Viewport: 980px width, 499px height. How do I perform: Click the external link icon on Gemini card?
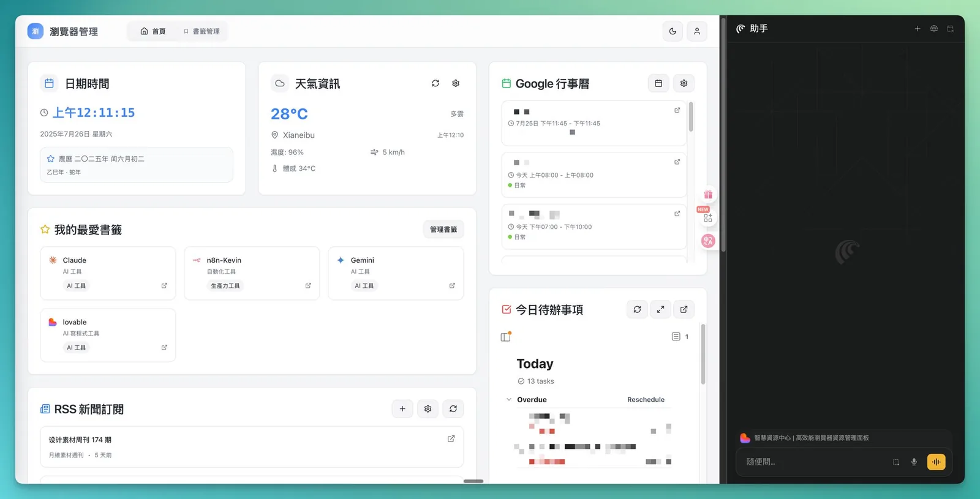(x=452, y=286)
